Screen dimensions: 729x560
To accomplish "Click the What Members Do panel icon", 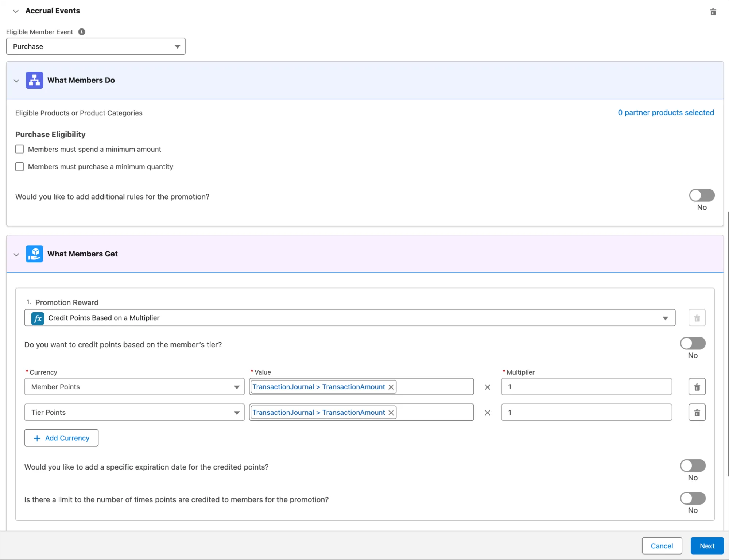I will click(34, 80).
